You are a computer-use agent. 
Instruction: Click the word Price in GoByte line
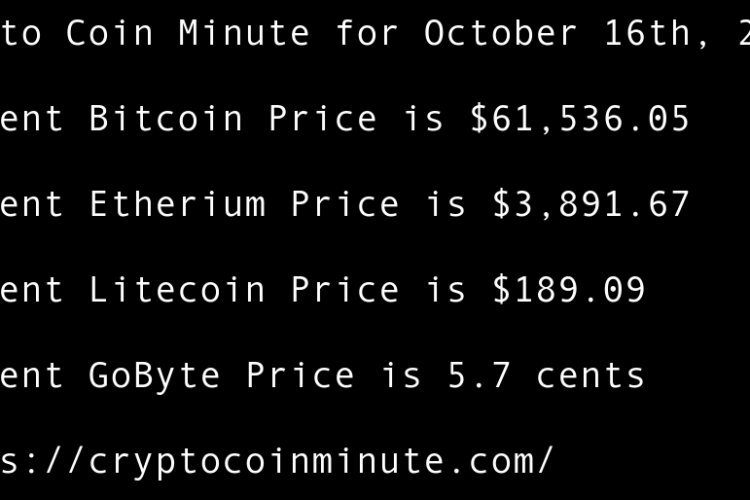tap(300, 376)
